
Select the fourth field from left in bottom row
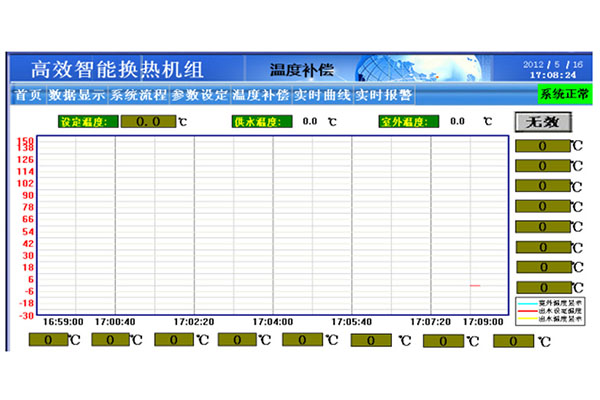(237, 340)
